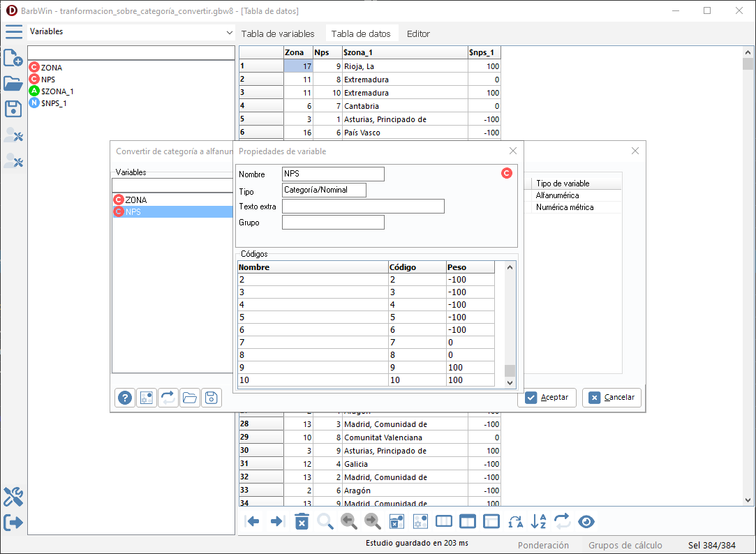Click the exit icon at bottom-left corner

13,522
